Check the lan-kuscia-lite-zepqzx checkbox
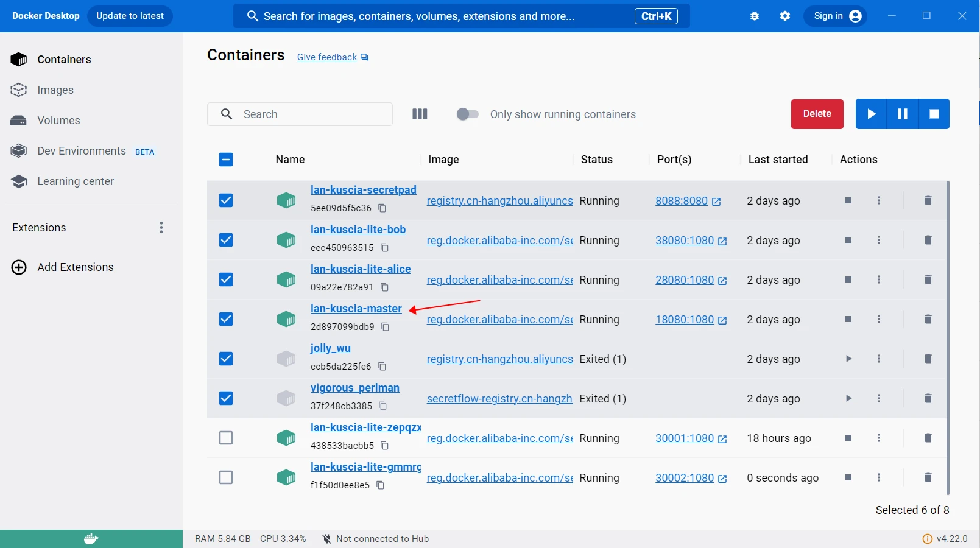 pyautogui.click(x=226, y=438)
